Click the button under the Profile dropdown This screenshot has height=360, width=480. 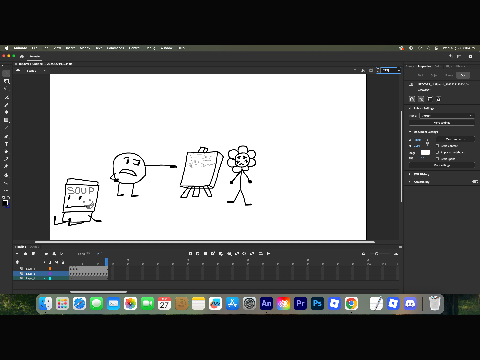[442, 123]
